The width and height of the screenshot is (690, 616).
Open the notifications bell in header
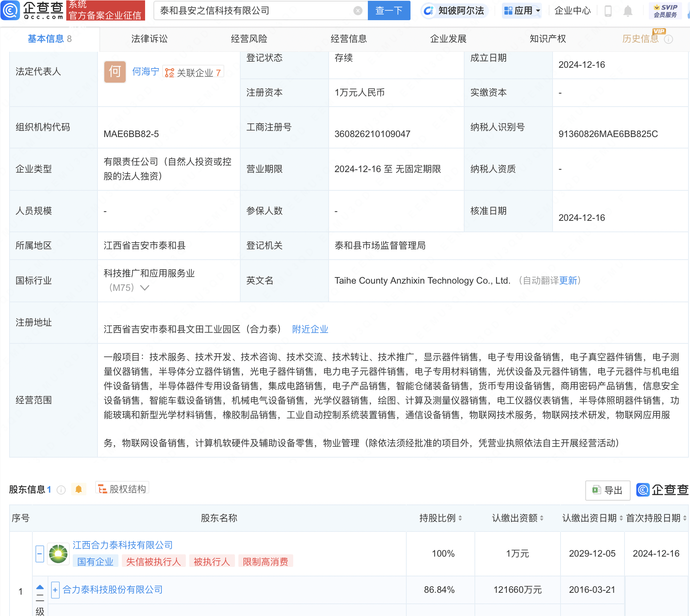(628, 11)
